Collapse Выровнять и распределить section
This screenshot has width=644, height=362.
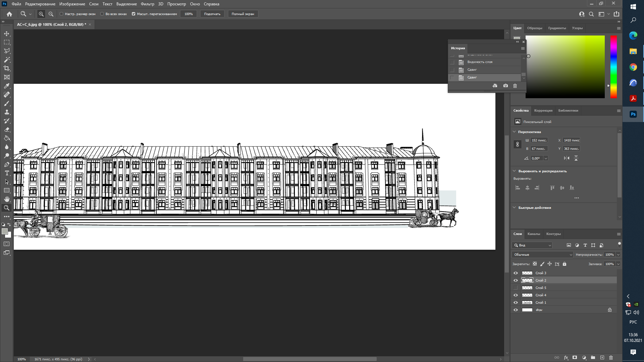tap(514, 171)
